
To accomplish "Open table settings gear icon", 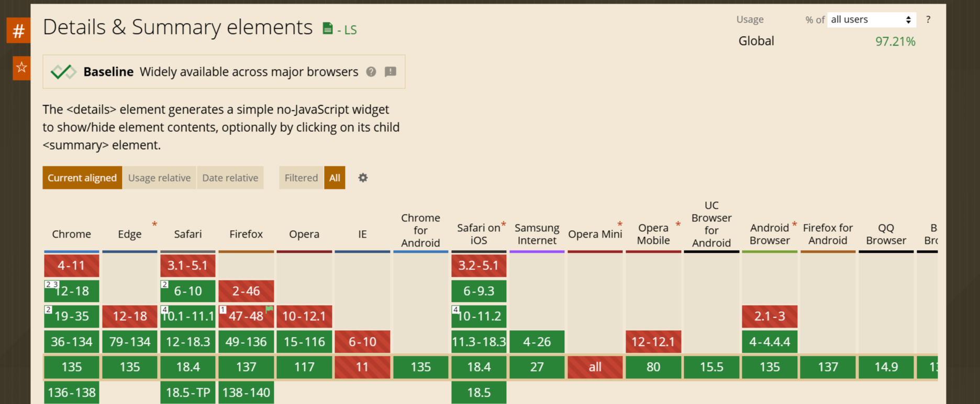I will (363, 178).
